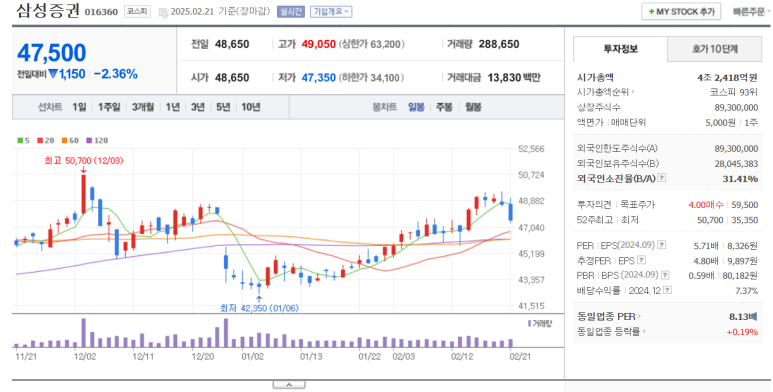Click the 저가 value 47,350
This screenshot has width=773, height=392.
tap(318, 78)
